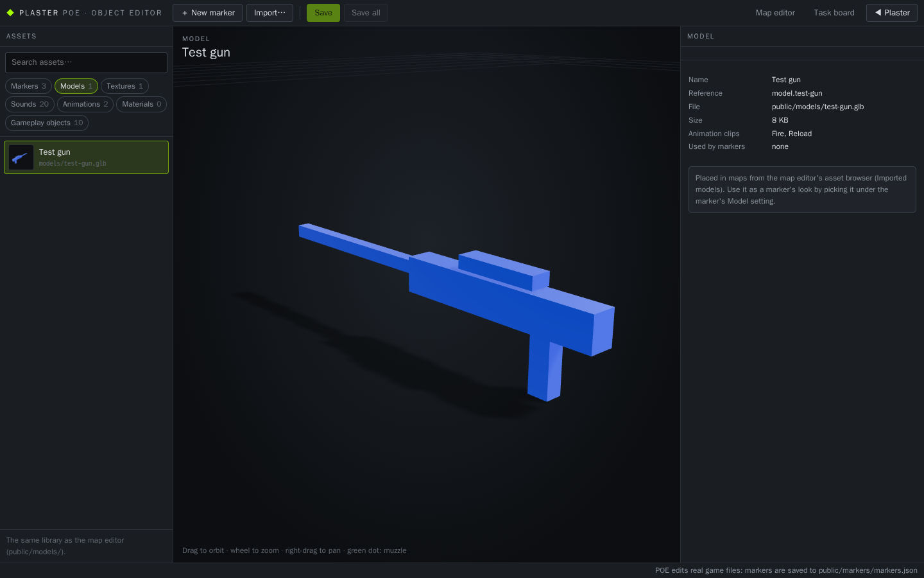Click the status bar markers.json message
924x578 pixels.
click(786, 570)
